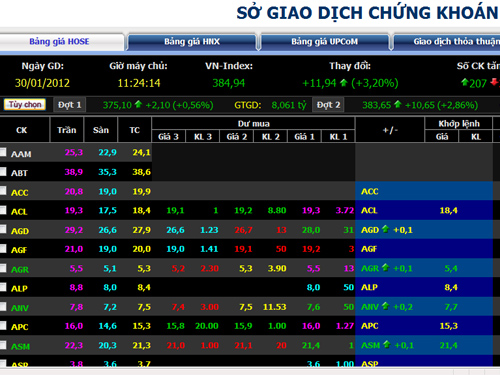Select ACL symbol in CK column
Image resolution: width=500 pixels, height=375 pixels.
19,212
